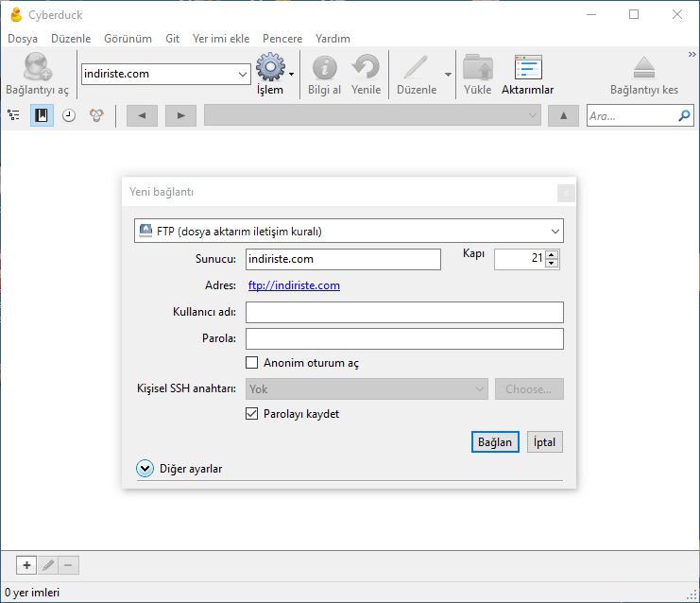The height and width of the screenshot is (603, 700).
Task: Click the Düzenle pencil icon
Action: point(416,67)
